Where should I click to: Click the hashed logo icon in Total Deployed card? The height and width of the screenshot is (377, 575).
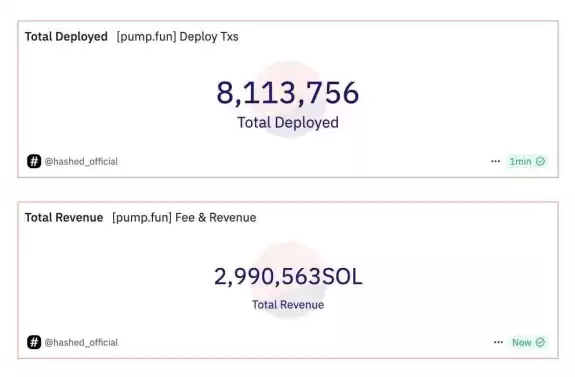pyautogui.click(x=34, y=161)
